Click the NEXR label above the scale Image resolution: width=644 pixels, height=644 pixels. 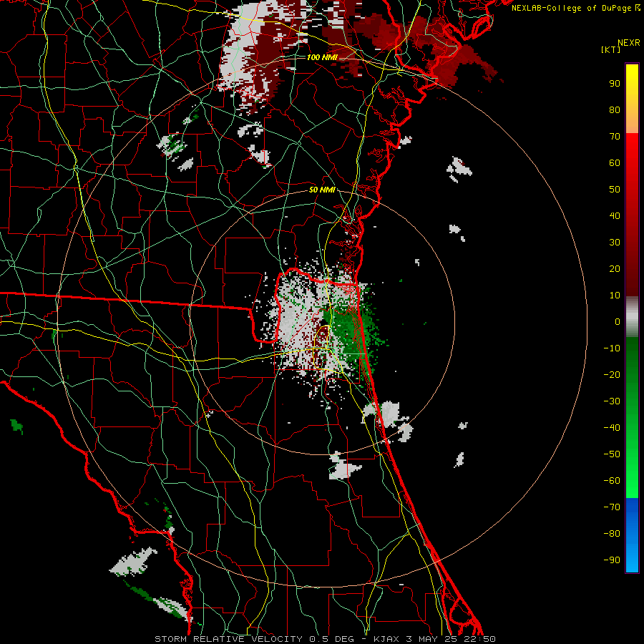(x=629, y=43)
